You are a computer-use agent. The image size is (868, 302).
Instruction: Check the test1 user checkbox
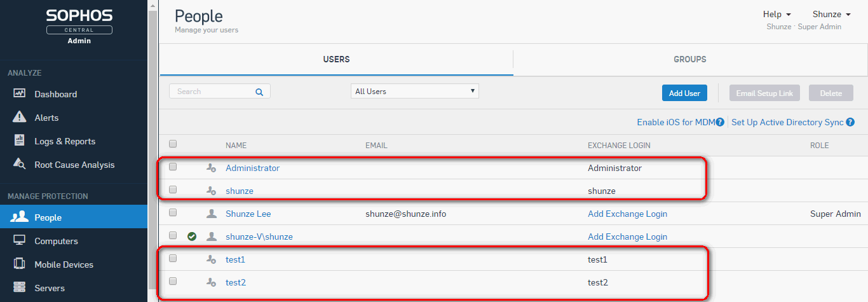coord(173,258)
